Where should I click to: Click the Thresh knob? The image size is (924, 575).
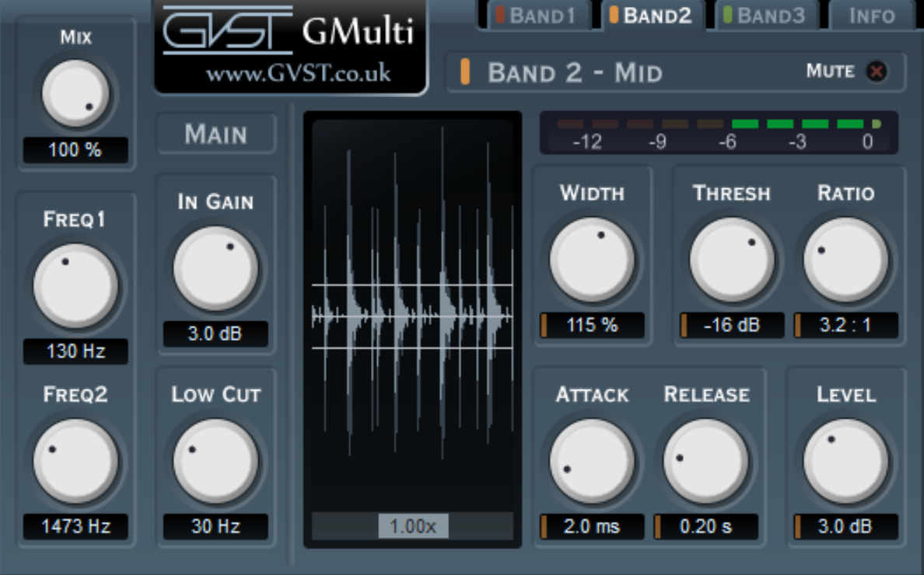[732, 260]
